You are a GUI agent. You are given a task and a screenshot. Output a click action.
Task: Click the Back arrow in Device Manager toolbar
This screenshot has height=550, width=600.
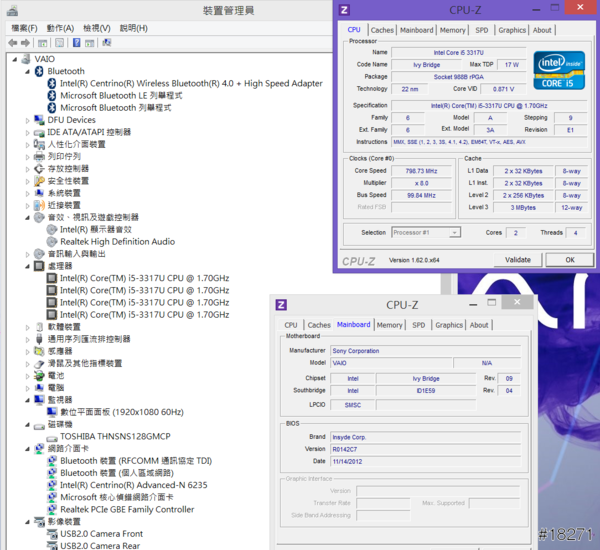(14, 44)
